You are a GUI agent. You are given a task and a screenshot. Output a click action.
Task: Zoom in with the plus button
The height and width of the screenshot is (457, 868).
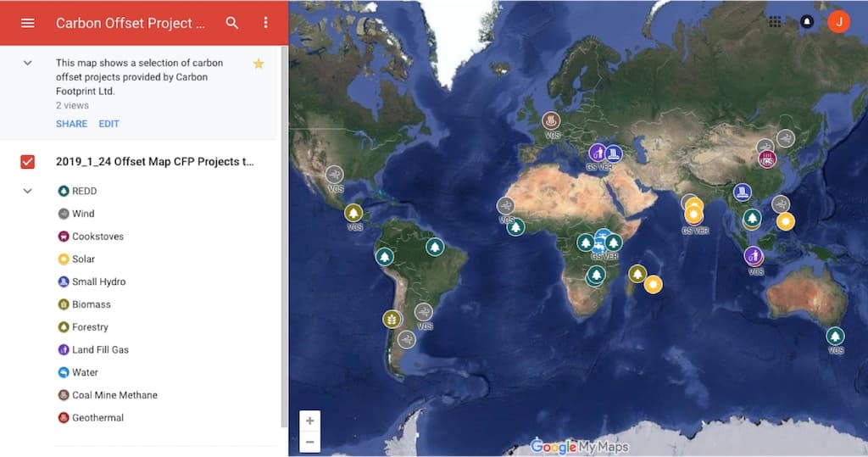310,421
